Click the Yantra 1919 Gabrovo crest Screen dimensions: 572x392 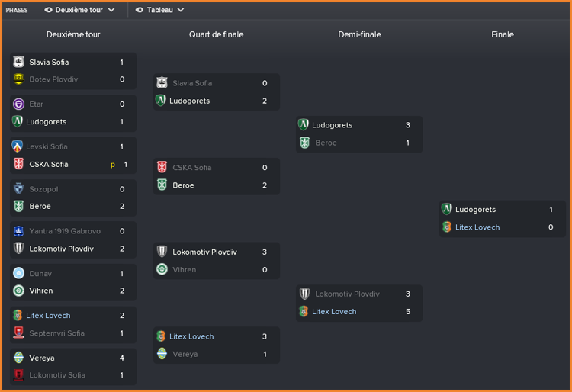click(18, 231)
